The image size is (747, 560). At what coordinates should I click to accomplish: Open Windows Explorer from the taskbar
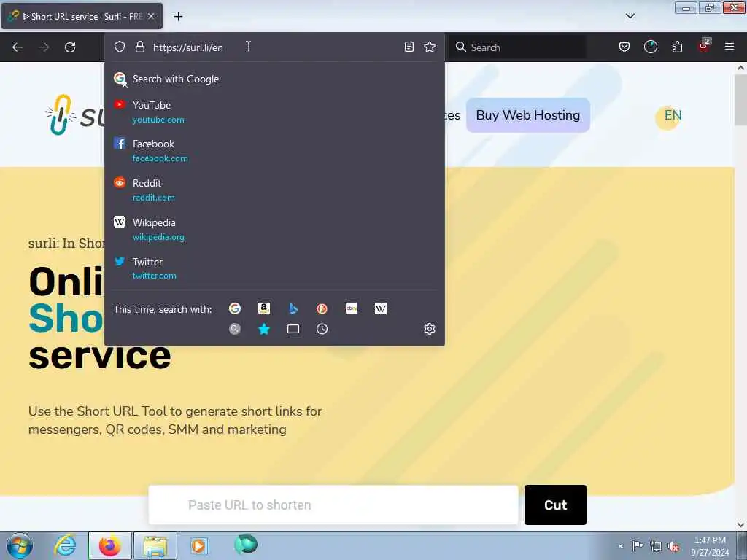[x=155, y=545]
